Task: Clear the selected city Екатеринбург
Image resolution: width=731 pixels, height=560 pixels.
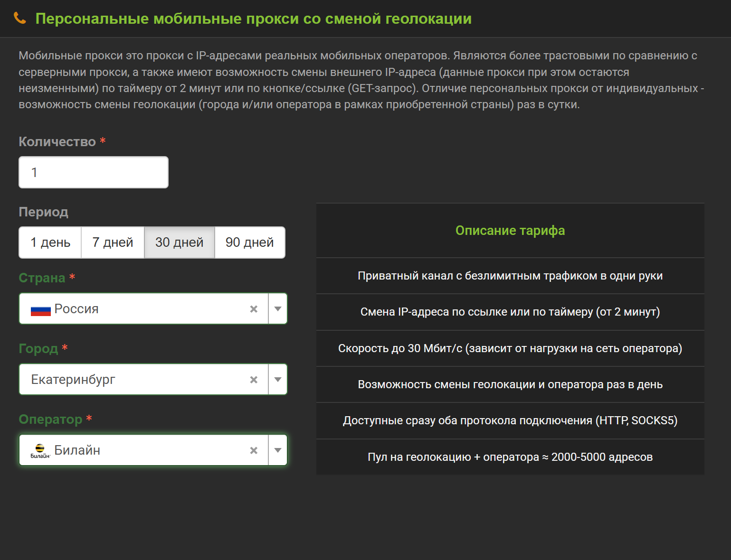Action: pyautogui.click(x=254, y=380)
